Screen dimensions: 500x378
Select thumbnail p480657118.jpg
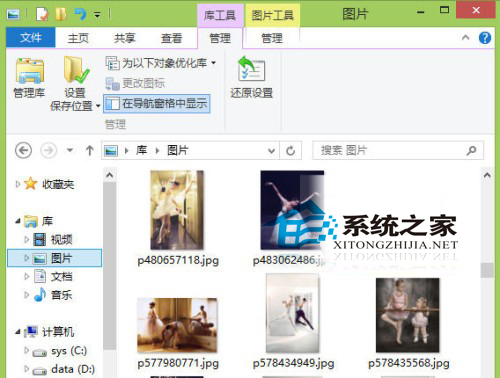tap(177, 210)
